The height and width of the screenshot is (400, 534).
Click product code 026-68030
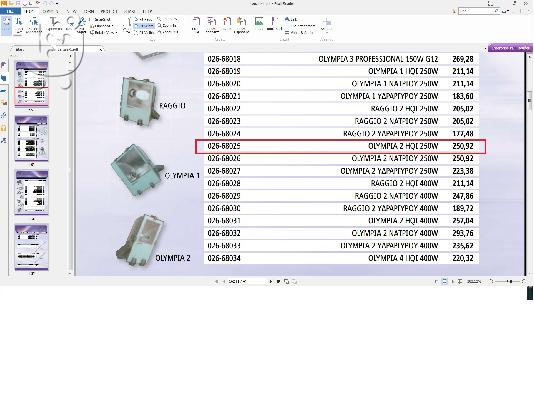tap(224, 208)
